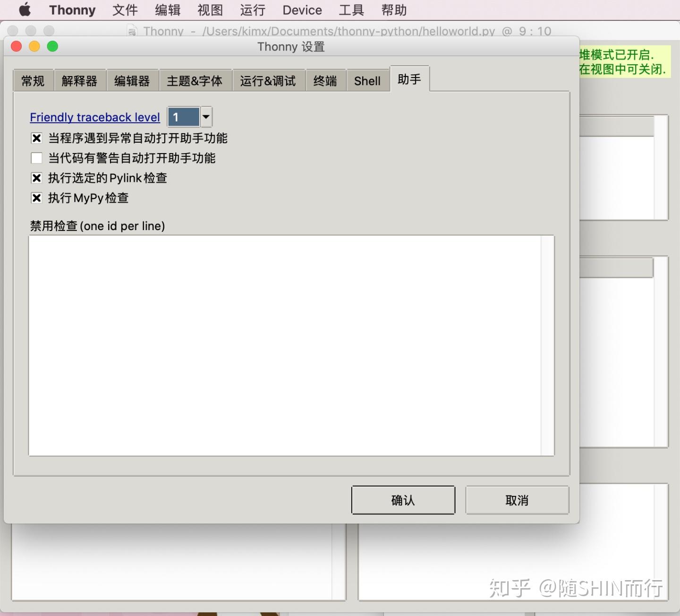
Task: Open the Shell settings tab
Action: 367,81
